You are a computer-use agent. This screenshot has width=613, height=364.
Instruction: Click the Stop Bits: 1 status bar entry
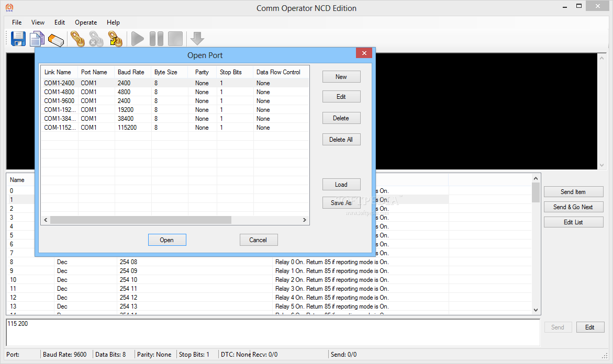click(194, 354)
